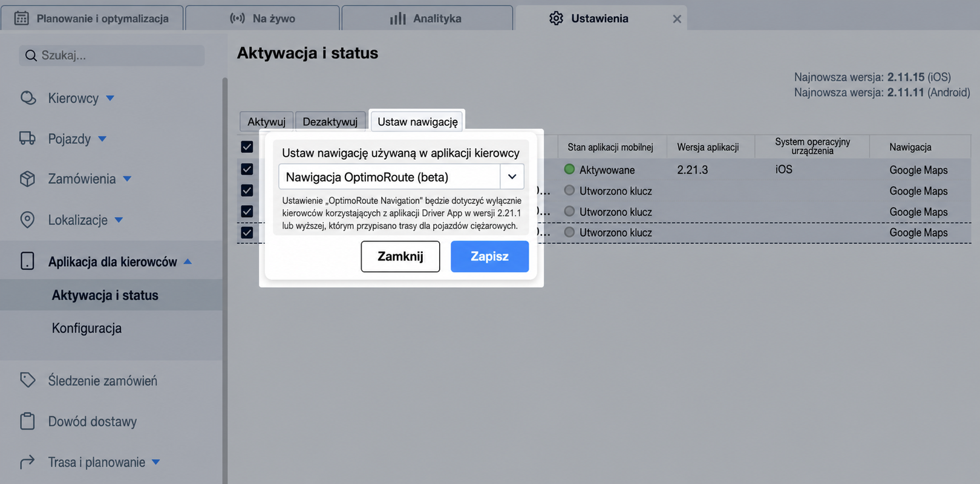Viewport: 980px width, 484px height.
Task: Collapse the Aplikacja dla kierowców arrow
Action: 188,261
